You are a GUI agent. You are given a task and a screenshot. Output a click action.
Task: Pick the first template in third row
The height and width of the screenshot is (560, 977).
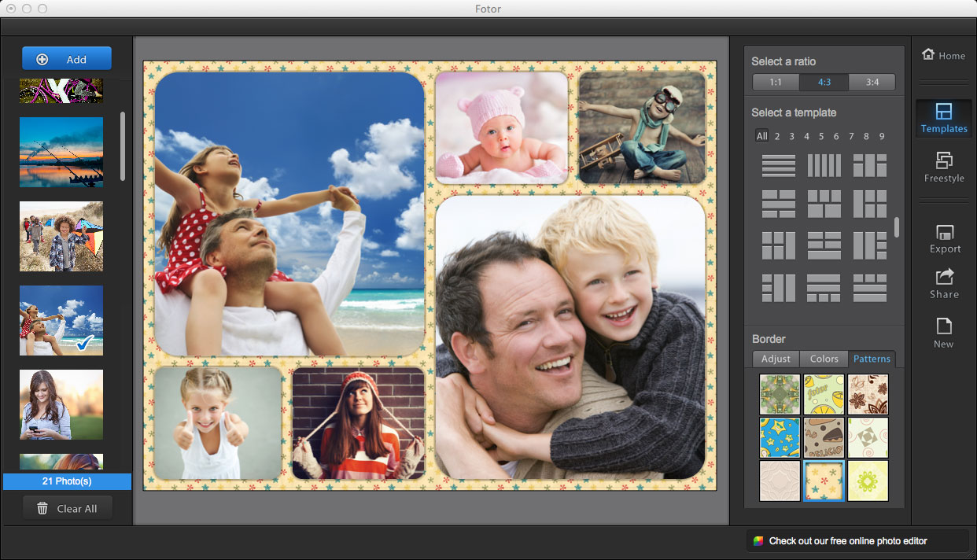779,245
